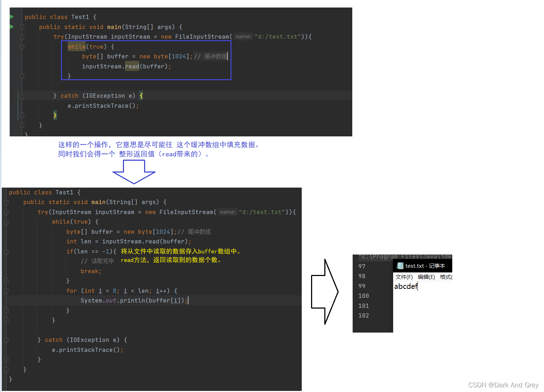Click the // 读取完毕 comment
544x392 pixels.
(x=97, y=261)
